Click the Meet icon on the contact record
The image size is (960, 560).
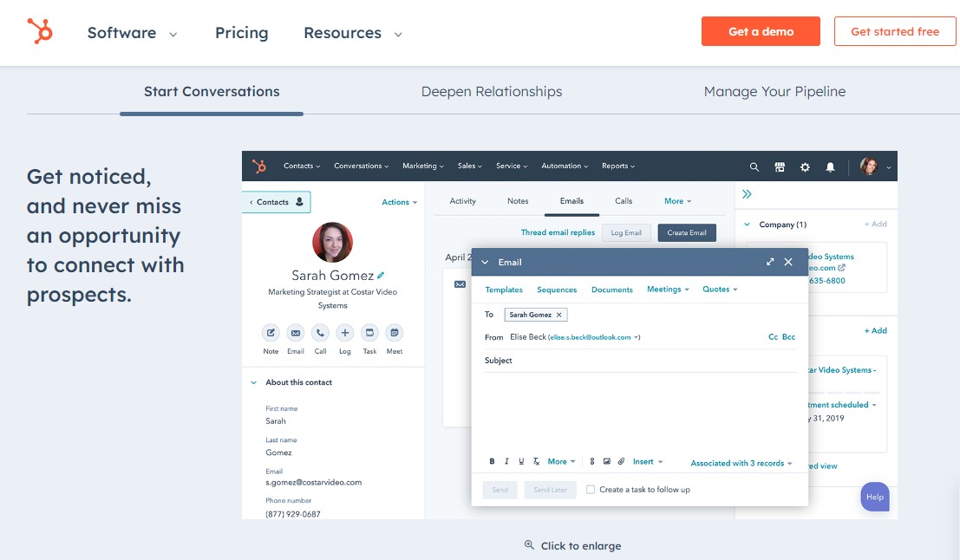click(x=395, y=333)
